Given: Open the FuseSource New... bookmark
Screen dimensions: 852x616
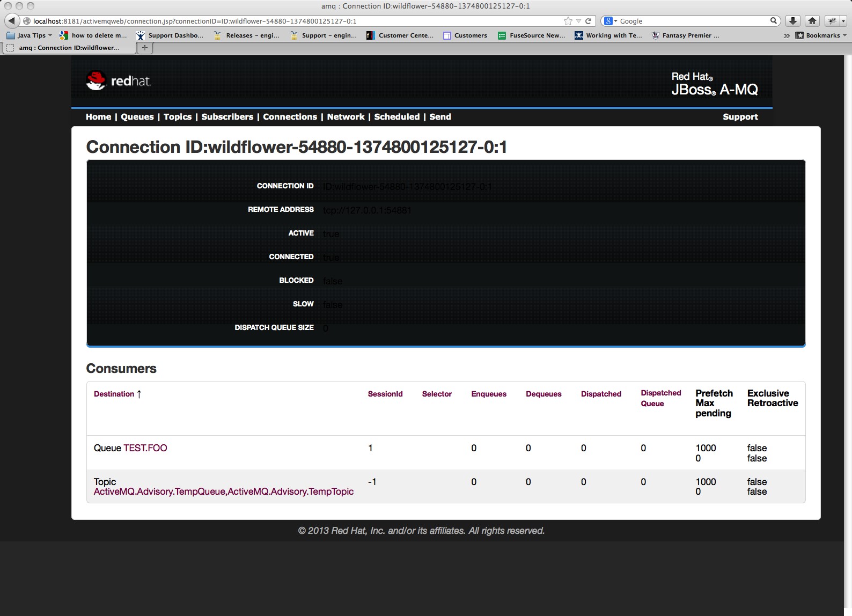Looking at the screenshot, I should [x=531, y=35].
